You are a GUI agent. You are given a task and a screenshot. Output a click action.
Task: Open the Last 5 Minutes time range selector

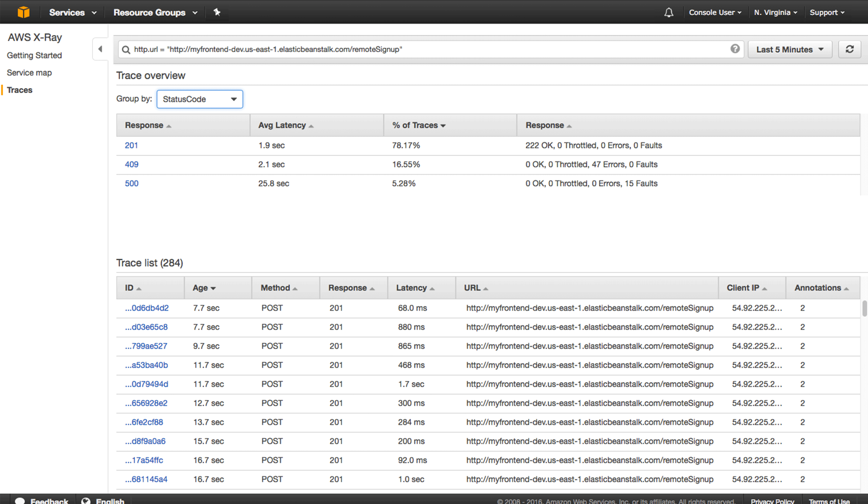[x=790, y=49]
